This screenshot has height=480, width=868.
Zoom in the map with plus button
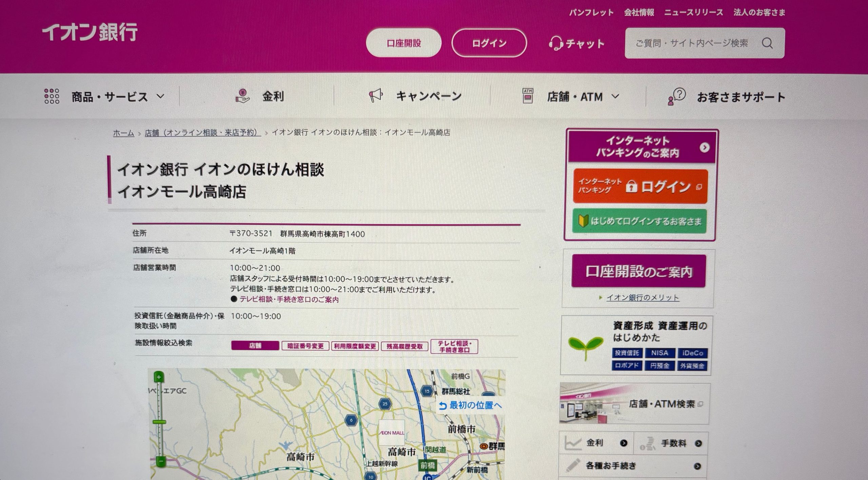(159, 377)
